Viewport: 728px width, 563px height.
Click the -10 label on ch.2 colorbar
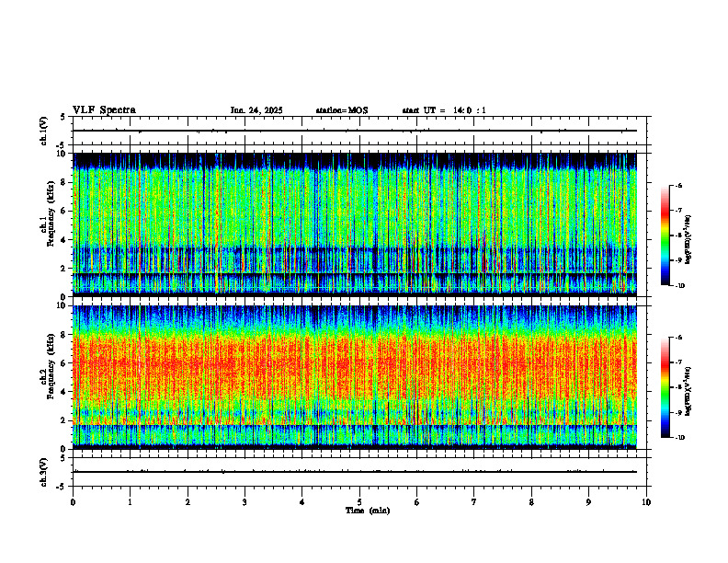click(680, 438)
